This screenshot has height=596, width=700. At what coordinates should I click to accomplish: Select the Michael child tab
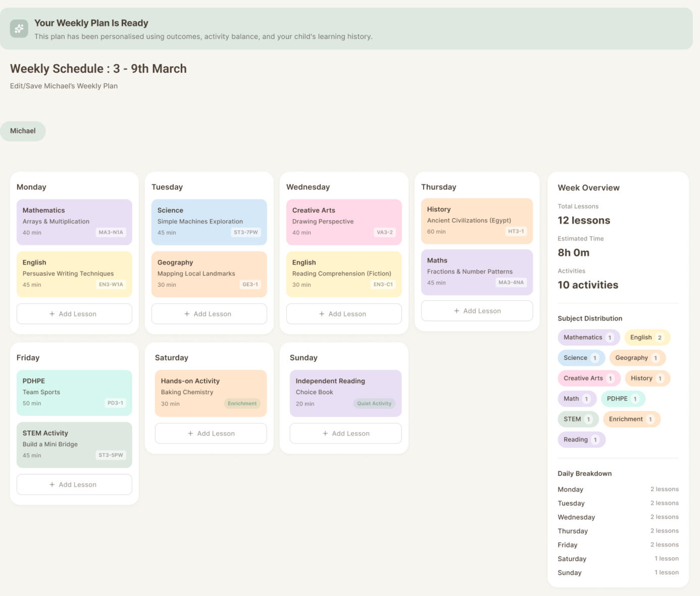23,131
